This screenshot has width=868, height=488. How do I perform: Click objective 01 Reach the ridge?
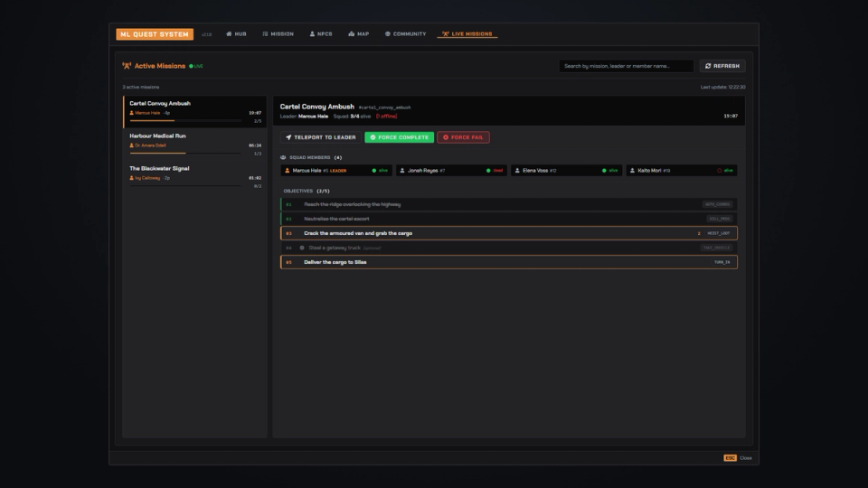pyautogui.click(x=509, y=204)
